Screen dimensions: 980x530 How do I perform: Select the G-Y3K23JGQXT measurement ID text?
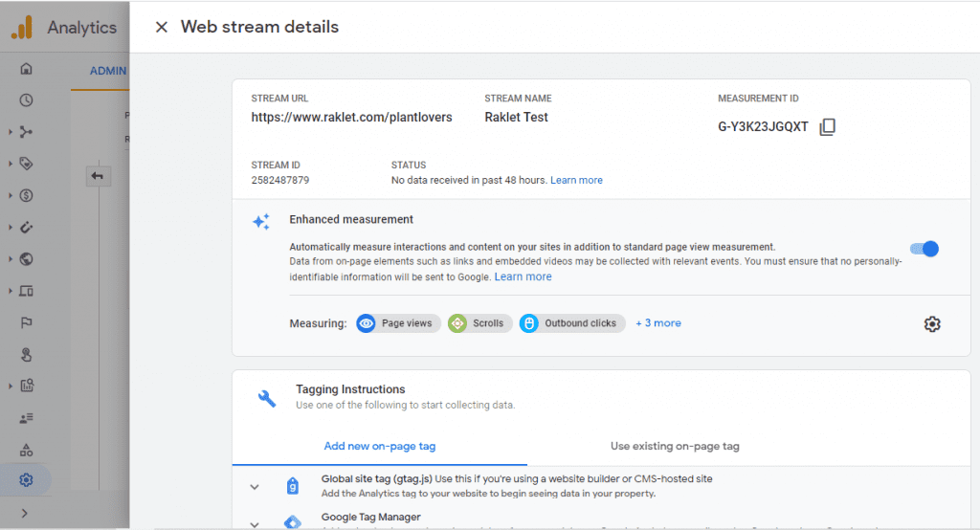coord(763,127)
